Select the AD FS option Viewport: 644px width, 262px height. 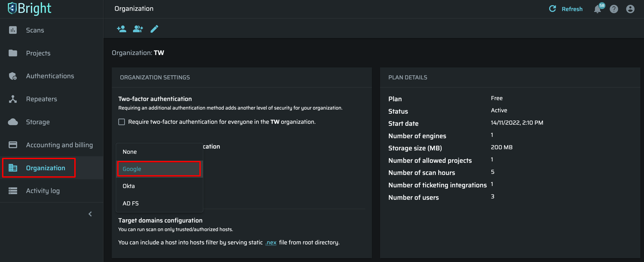(x=131, y=203)
